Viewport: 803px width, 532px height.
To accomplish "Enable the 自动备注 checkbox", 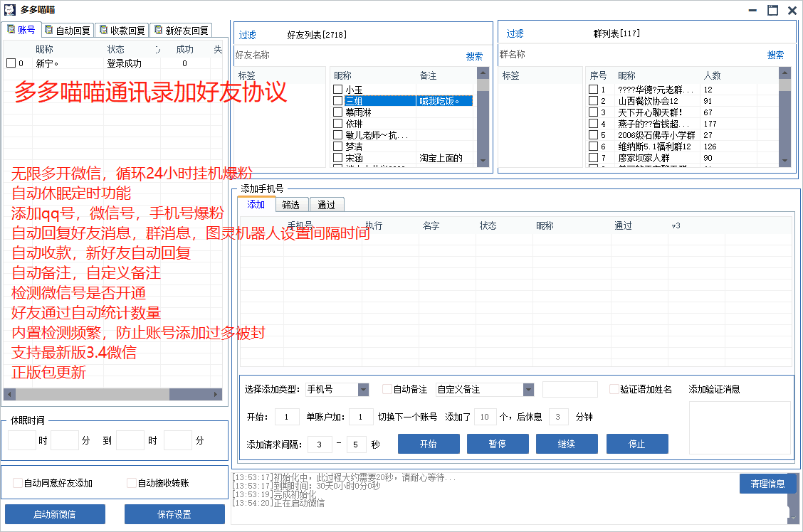I will click(387, 389).
